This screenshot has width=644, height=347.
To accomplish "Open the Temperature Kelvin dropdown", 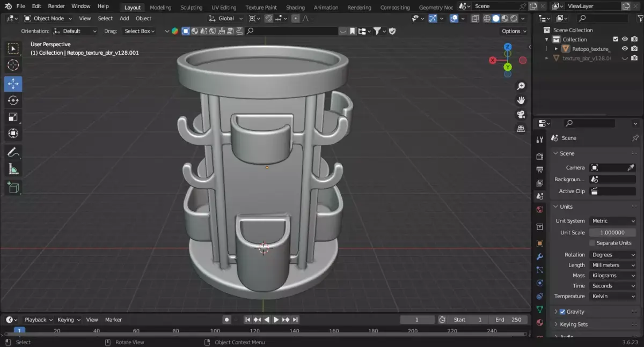I will [x=613, y=296].
